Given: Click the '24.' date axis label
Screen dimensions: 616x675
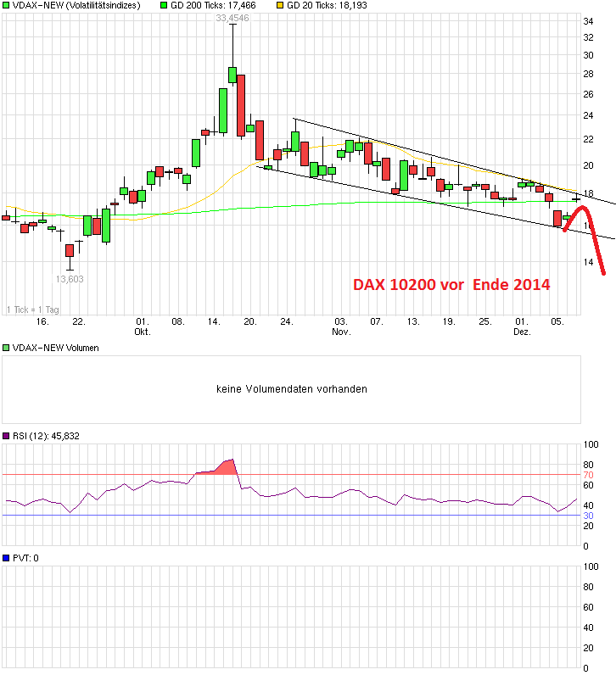Looking at the screenshot, I should coord(287,321).
